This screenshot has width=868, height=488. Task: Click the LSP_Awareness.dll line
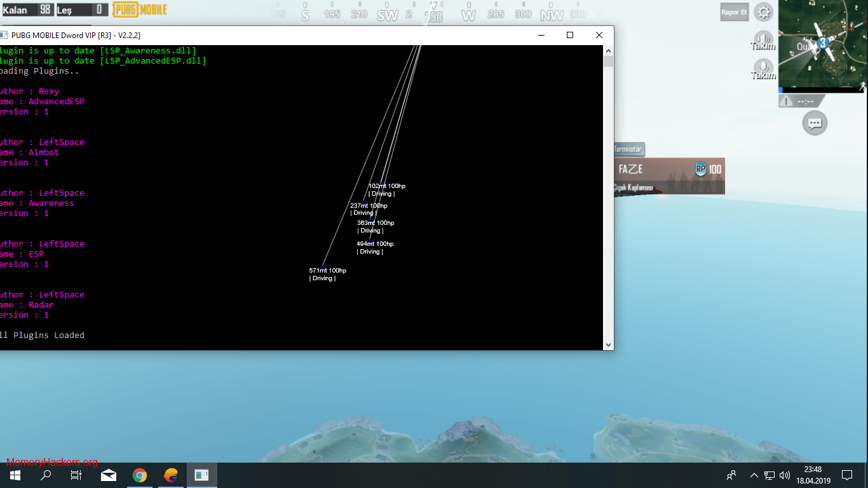(98, 51)
